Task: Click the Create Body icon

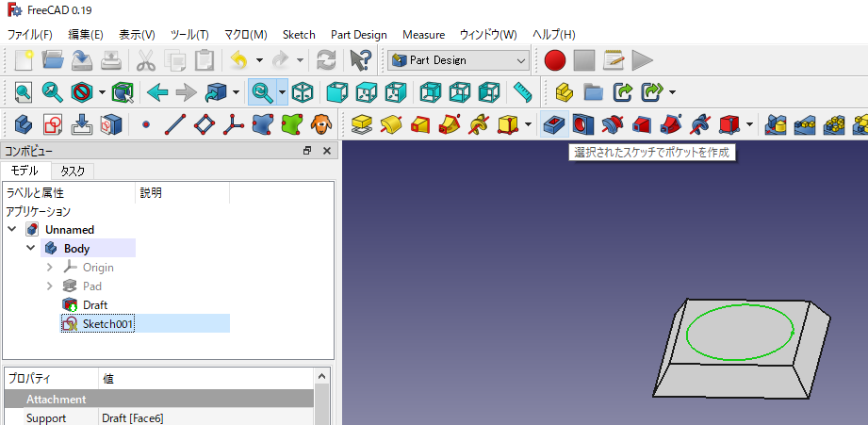Action: (24, 124)
